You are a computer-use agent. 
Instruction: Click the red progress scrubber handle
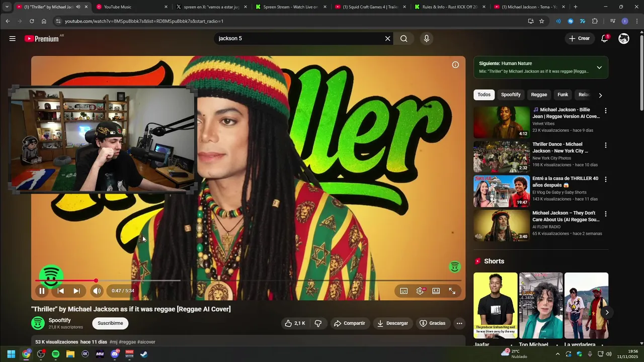pos(96,281)
